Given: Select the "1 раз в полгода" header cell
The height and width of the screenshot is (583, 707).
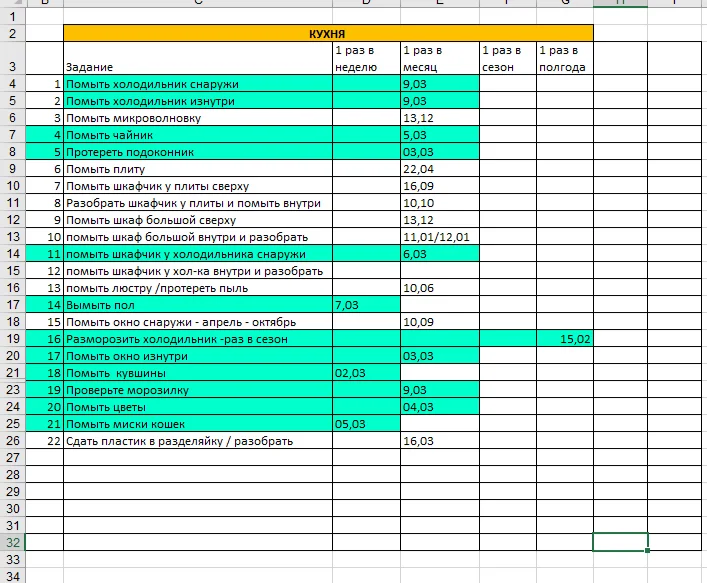Looking at the screenshot, I should pos(565,59).
